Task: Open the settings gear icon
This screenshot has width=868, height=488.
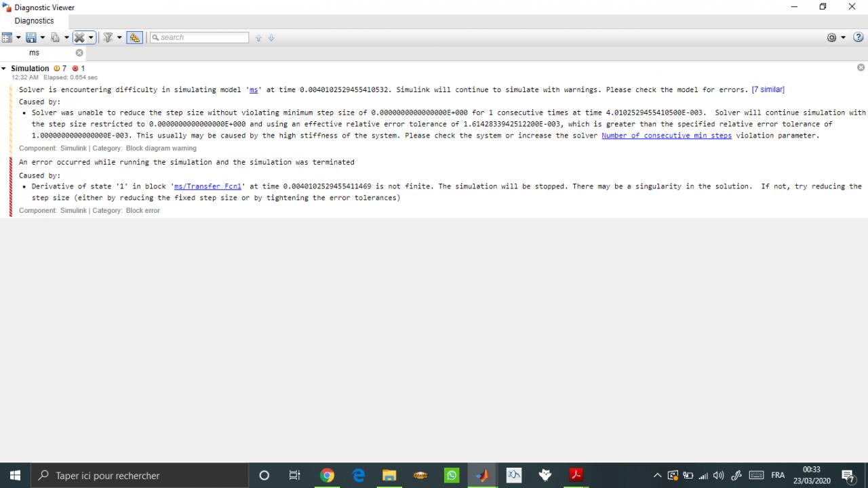Action: pos(832,37)
